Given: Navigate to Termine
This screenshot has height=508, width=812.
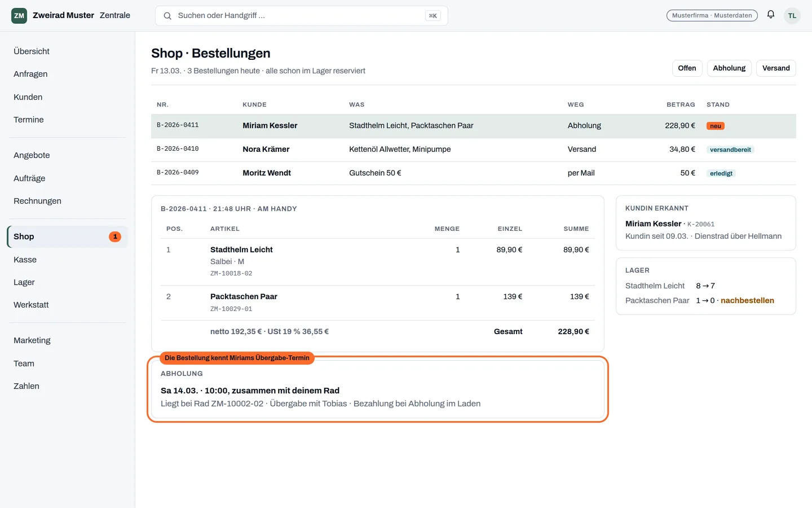Looking at the screenshot, I should 68,120.
